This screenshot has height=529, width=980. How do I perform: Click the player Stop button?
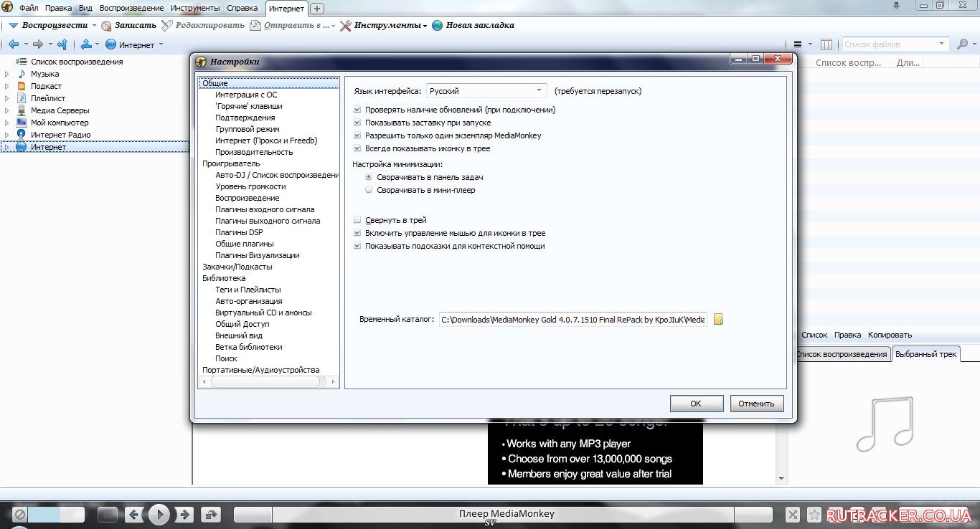pyautogui.click(x=107, y=514)
